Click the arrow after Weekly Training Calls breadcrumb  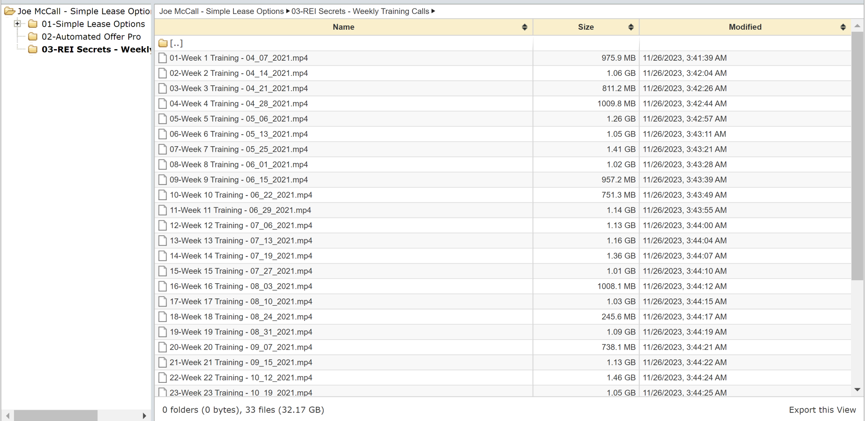433,11
